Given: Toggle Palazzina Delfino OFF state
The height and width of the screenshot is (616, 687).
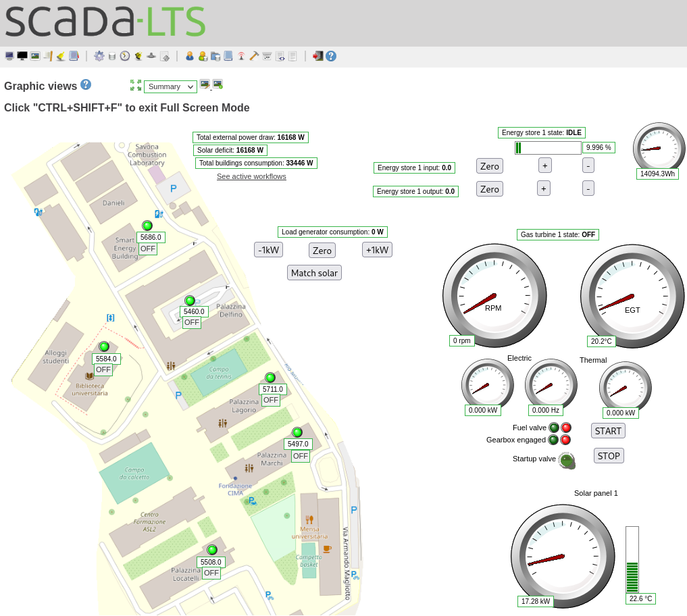Looking at the screenshot, I should 192,322.
